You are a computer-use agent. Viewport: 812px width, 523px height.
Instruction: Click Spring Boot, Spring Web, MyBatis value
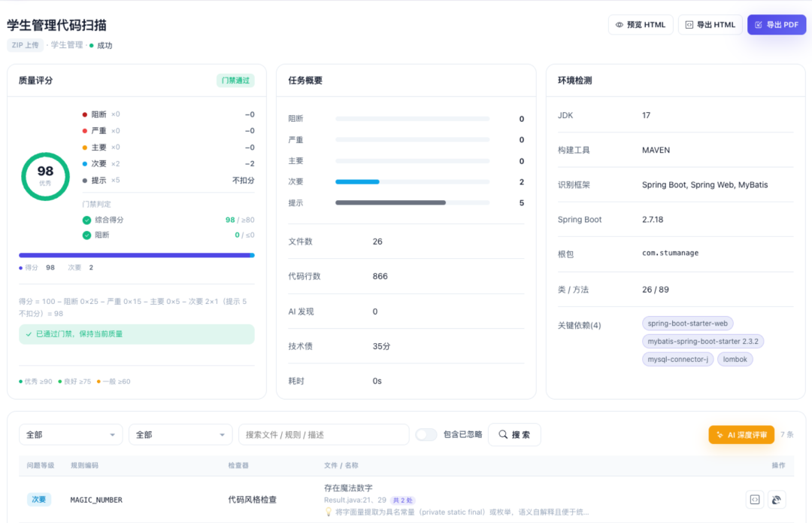[704, 185]
